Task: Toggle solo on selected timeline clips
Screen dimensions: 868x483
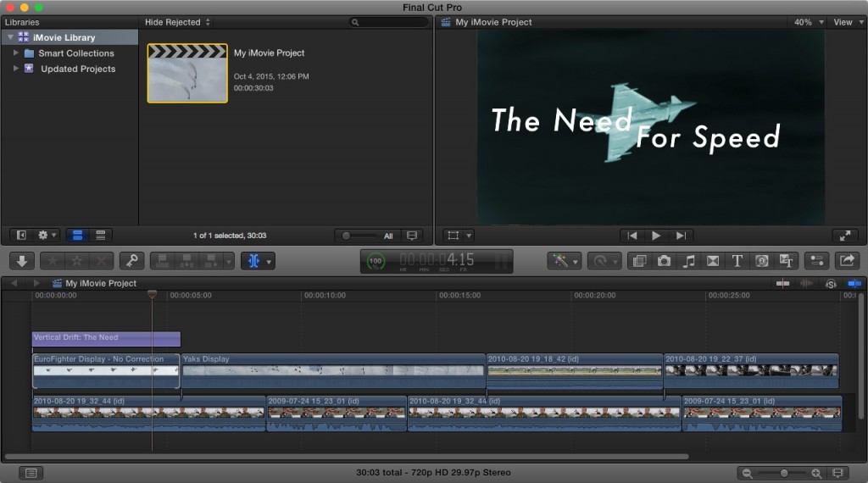Action: (831, 283)
